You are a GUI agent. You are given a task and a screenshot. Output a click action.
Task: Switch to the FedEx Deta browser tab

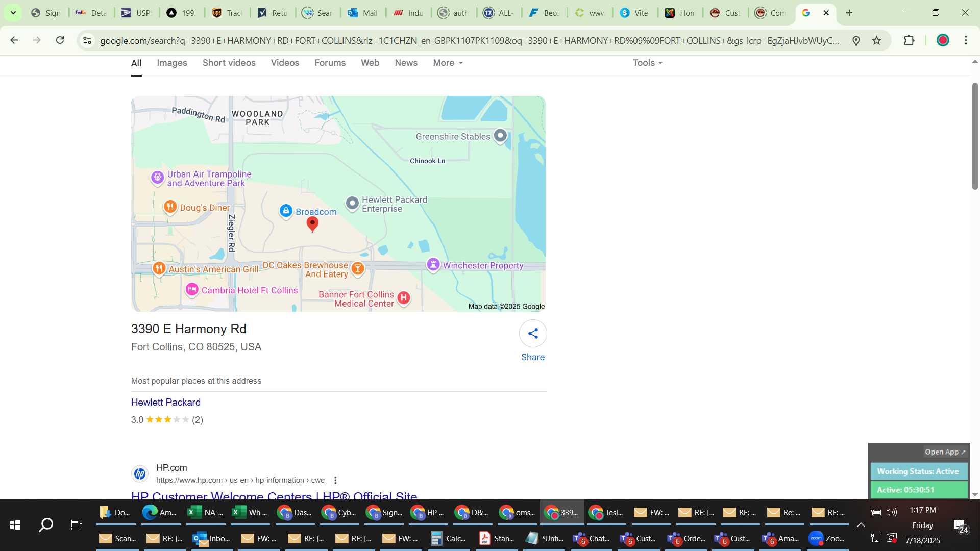(x=91, y=13)
